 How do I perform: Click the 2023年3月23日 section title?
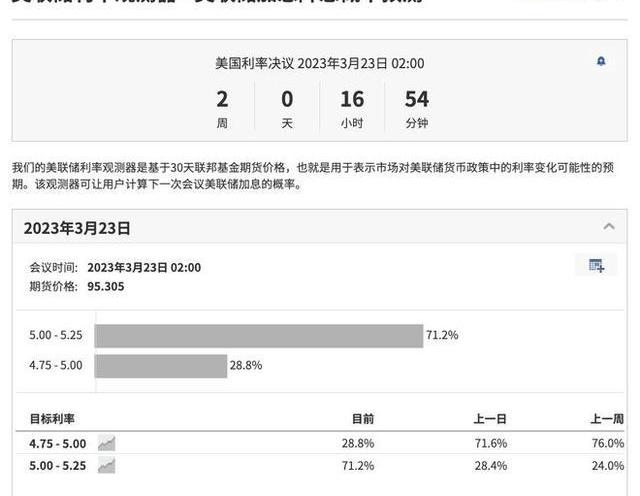click(77, 228)
